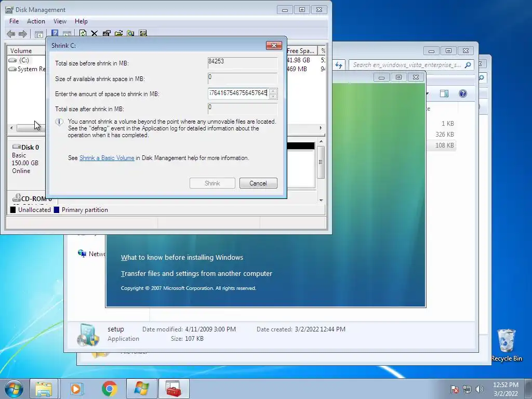This screenshot has height=399, width=532.
Task: Click the Action Center flag tray icon
Action: pyautogui.click(x=455, y=389)
